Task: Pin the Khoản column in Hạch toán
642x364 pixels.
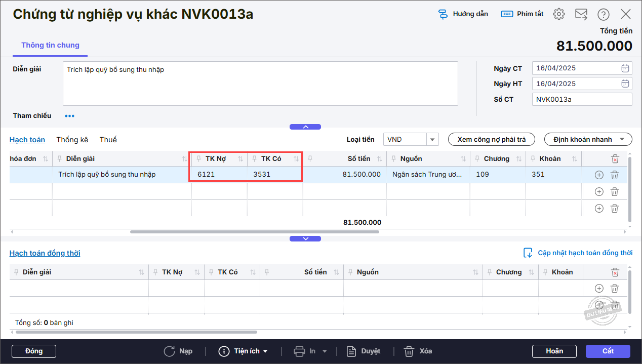Action: pyautogui.click(x=533, y=159)
